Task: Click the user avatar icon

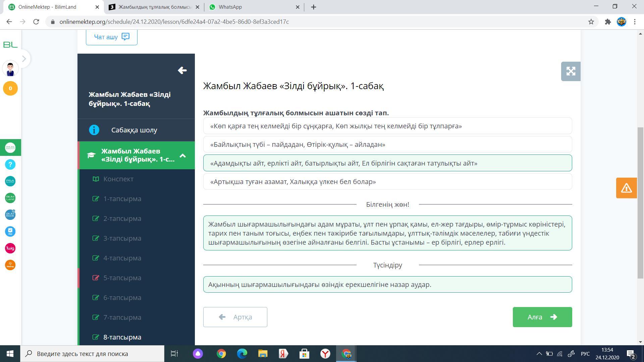Action: (x=10, y=69)
